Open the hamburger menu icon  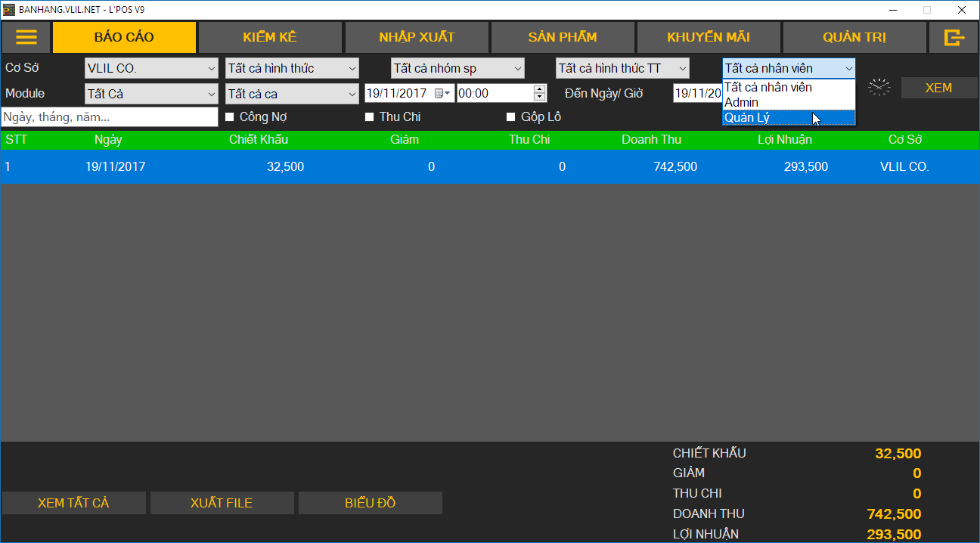click(26, 37)
